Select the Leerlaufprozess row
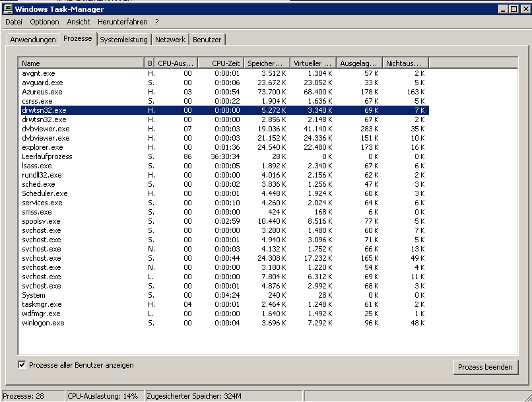 tap(47, 156)
